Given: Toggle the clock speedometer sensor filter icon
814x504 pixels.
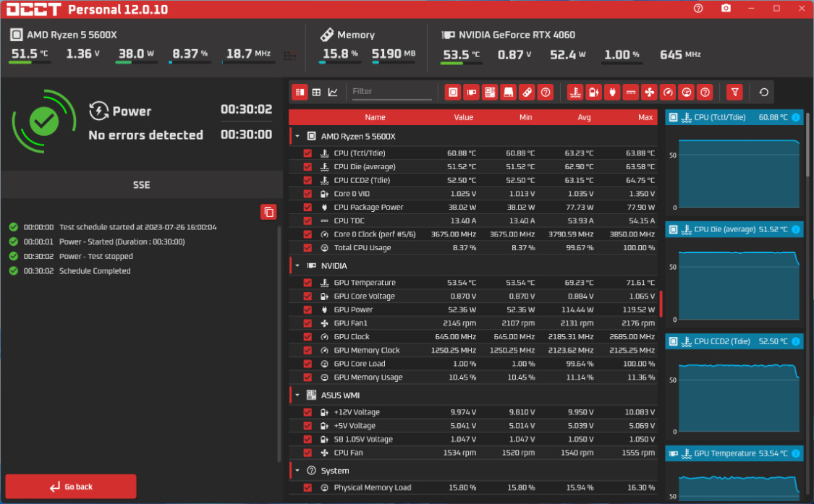Looking at the screenshot, I should coord(668,93).
